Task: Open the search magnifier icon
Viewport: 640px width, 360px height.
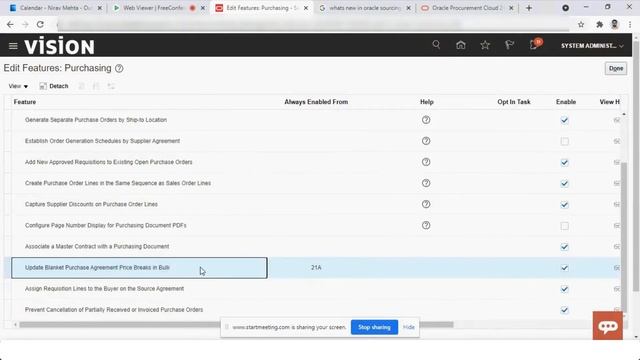Action: click(x=436, y=44)
